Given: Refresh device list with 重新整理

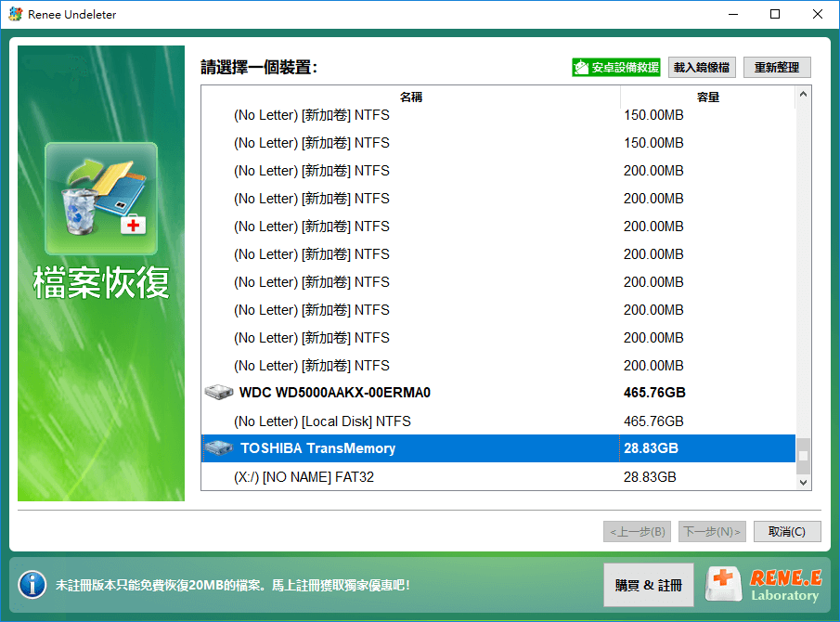Looking at the screenshot, I should [777, 68].
